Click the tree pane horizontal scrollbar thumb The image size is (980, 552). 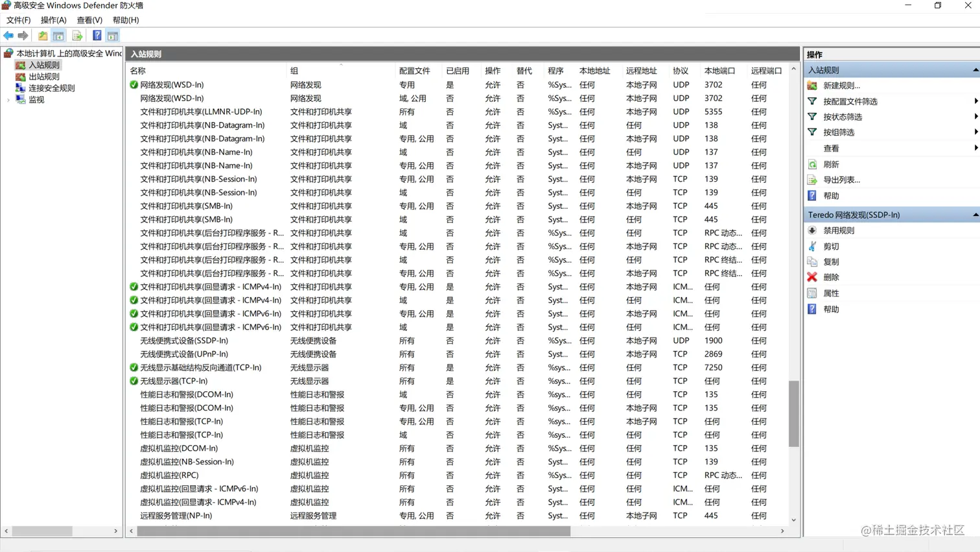(42, 531)
